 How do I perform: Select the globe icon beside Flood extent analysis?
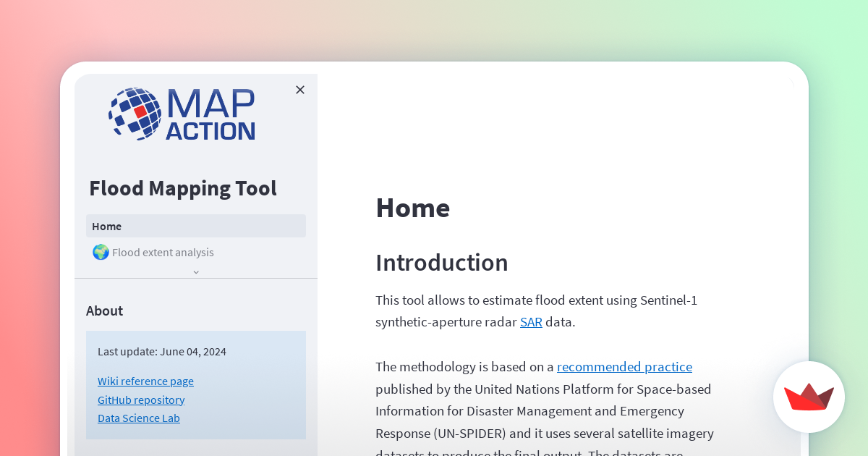pyautogui.click(x=101, y=252)
